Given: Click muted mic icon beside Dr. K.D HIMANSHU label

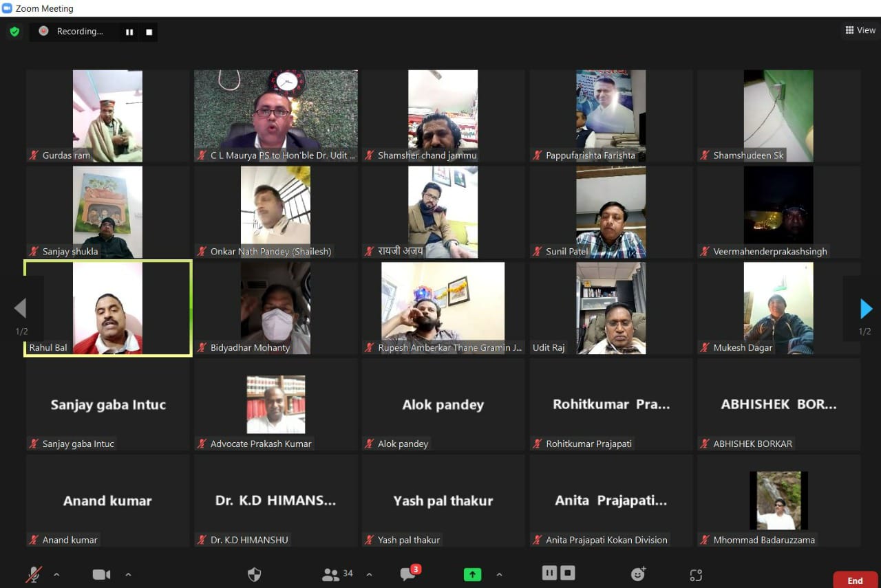Looking at the screenshot, I should (202, 541).
